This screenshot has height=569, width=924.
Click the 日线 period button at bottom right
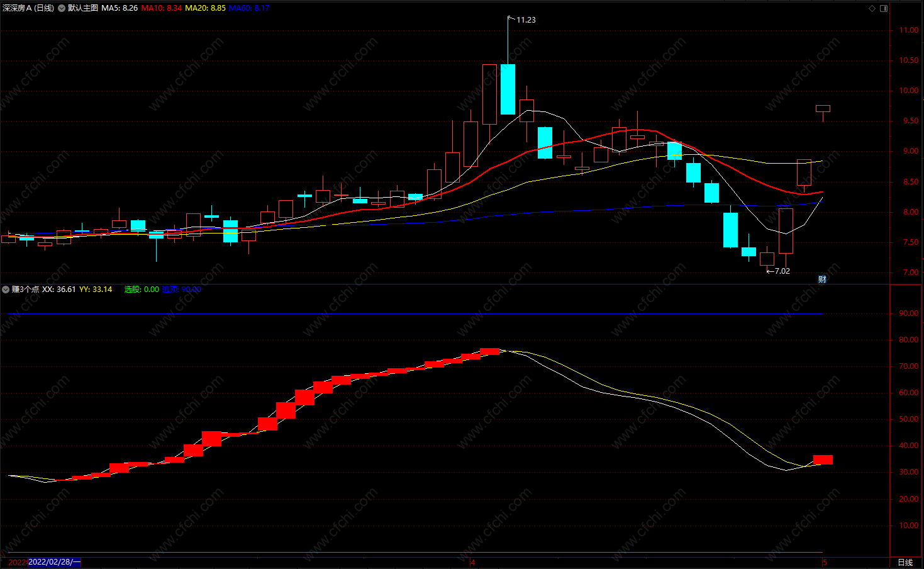click(x=905, y=562)
